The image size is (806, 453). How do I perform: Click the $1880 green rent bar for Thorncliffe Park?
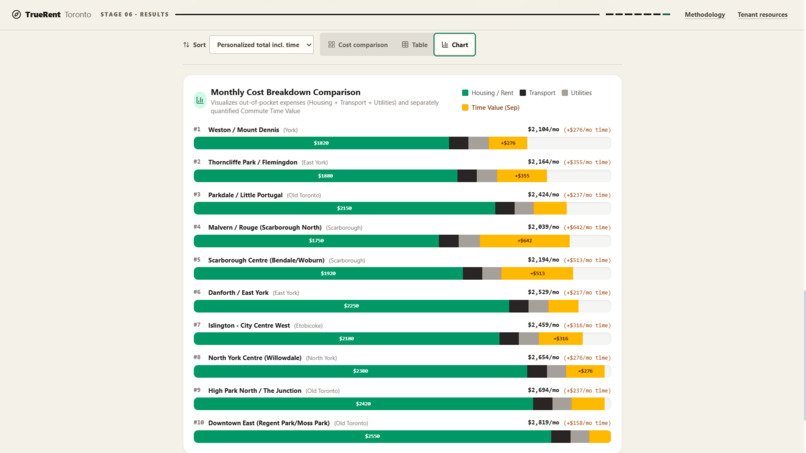coord(325,176)
